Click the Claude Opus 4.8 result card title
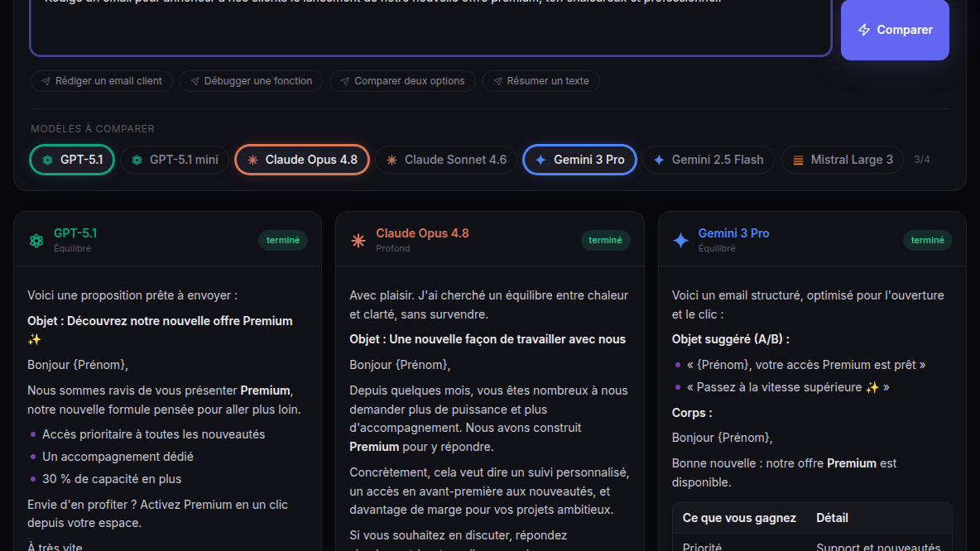Screen dimensions: 980x551 click(422, 233)
